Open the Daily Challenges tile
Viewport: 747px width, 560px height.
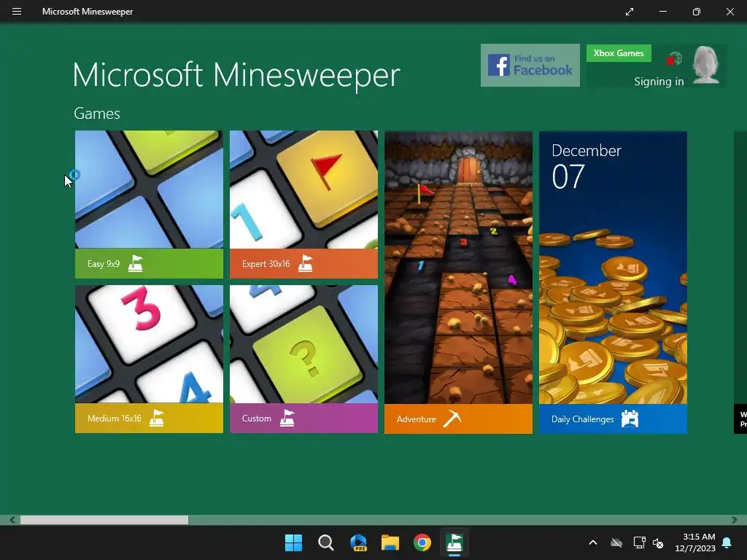[x=613, y=282]
